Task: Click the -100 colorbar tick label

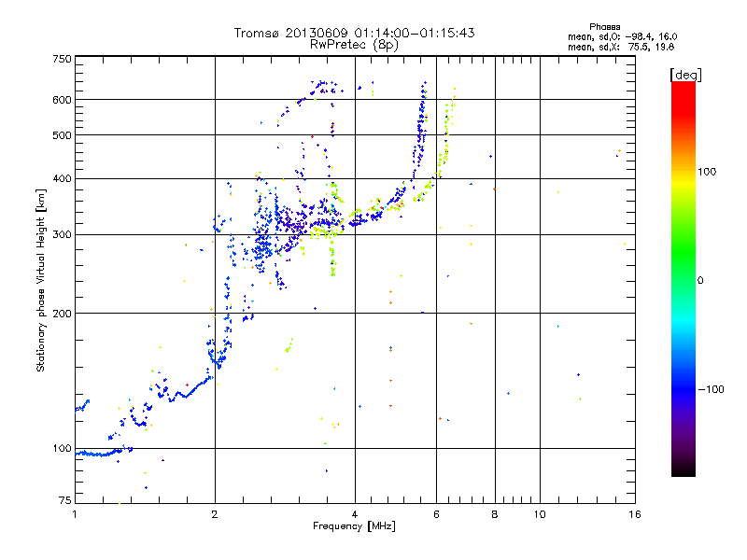Action: coord(713,388)
